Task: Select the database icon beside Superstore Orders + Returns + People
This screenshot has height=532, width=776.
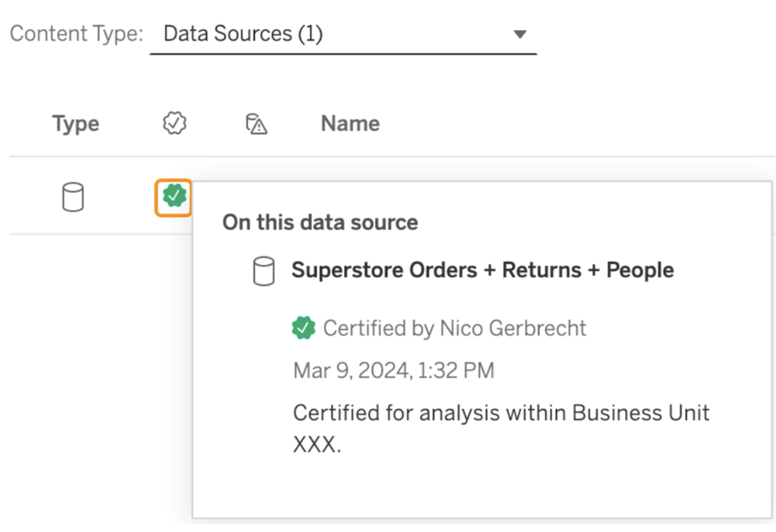Action: point(263,271)
